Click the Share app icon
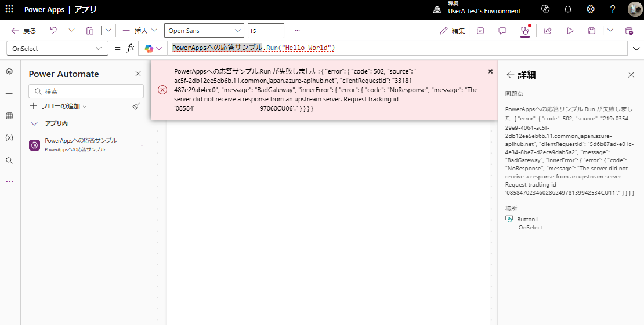This screenshot has height=325, width=644. tap(548, 31)
